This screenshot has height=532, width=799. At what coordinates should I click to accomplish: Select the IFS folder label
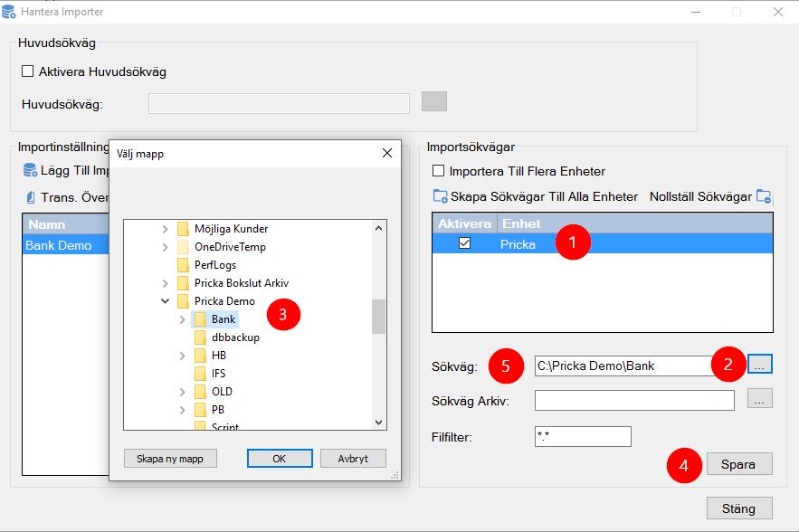tap(219, 374)
